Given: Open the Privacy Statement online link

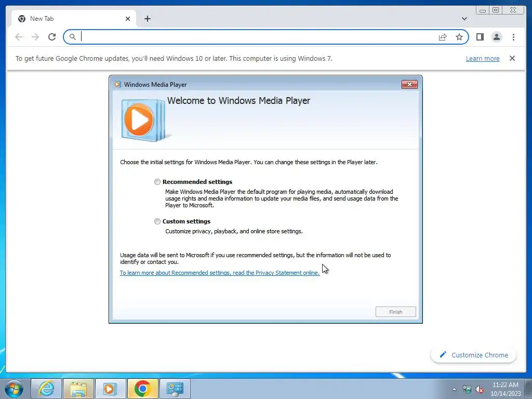Looking at the screenshot, I should 220,273.
